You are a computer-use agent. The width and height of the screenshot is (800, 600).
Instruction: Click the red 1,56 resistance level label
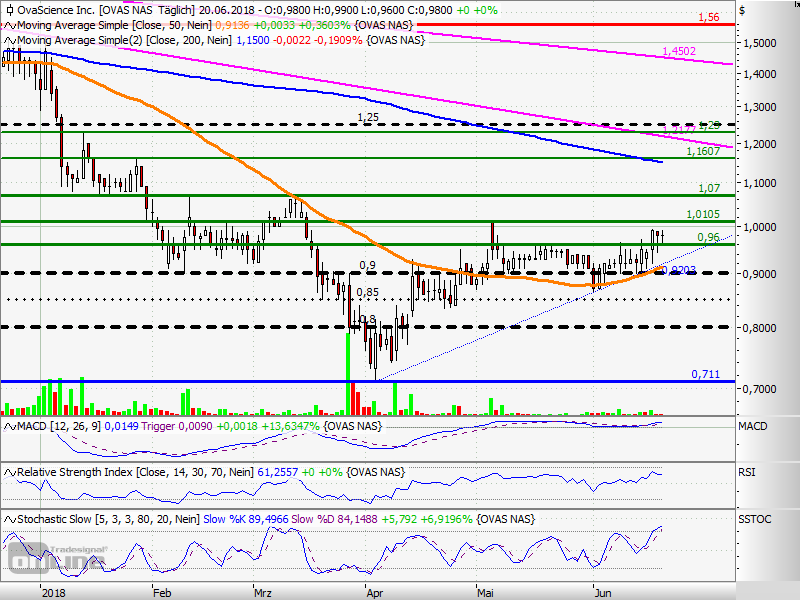[x=709, y=17]
